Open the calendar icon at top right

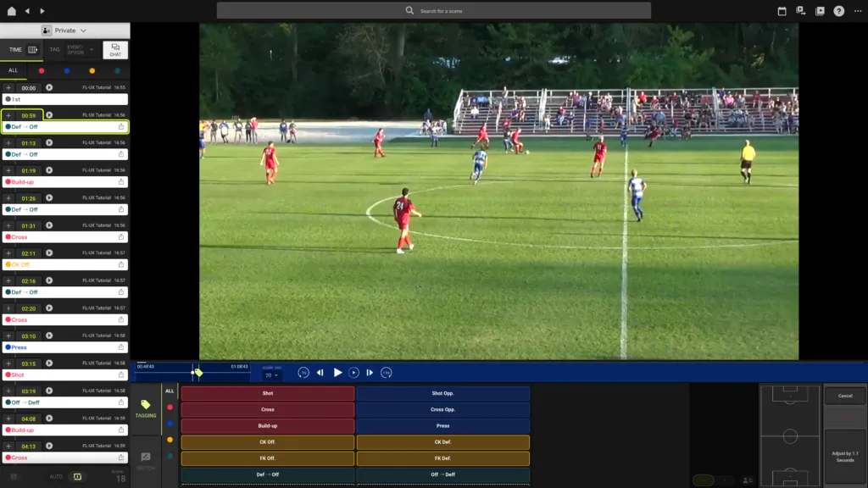[782, 10]
